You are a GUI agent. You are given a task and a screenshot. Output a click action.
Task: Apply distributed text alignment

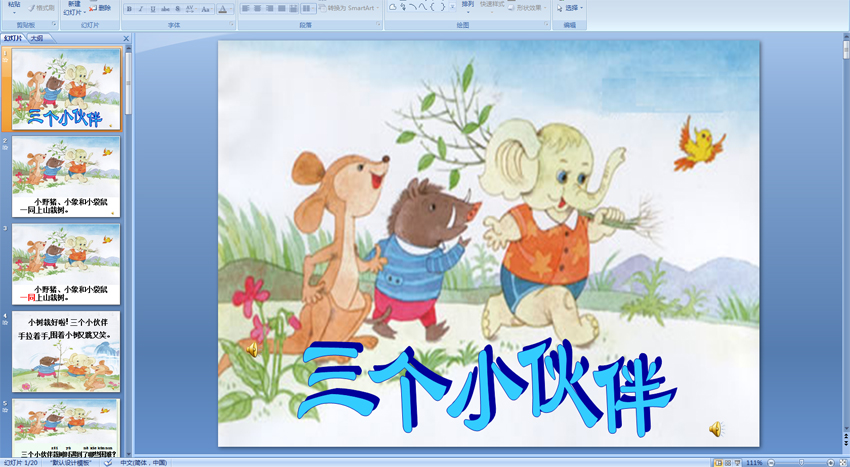293,9
